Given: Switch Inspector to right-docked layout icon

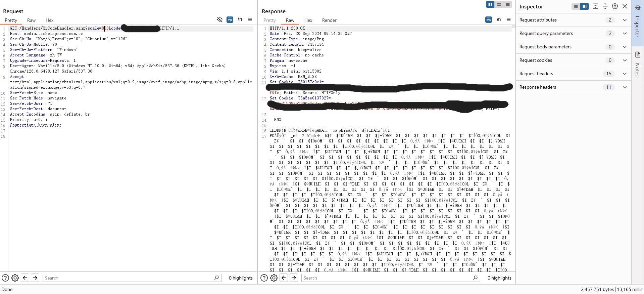Looking at the screenshot, I should [585, 6].
